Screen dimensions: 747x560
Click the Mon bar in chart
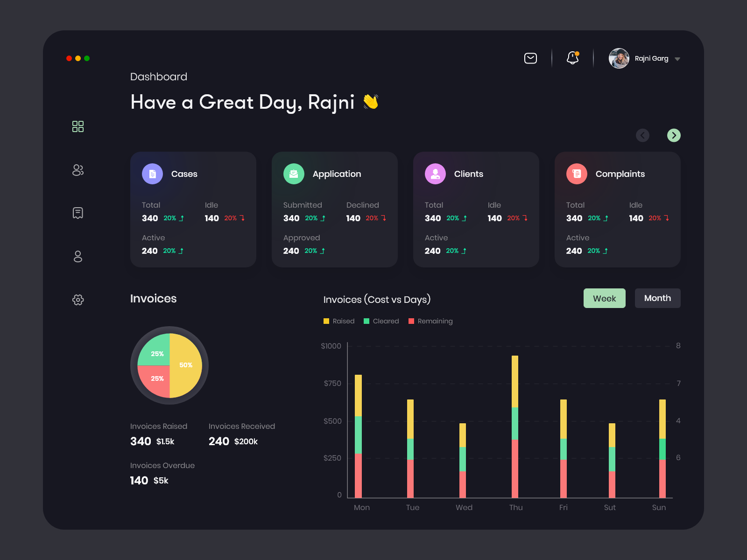coord(358,436)
